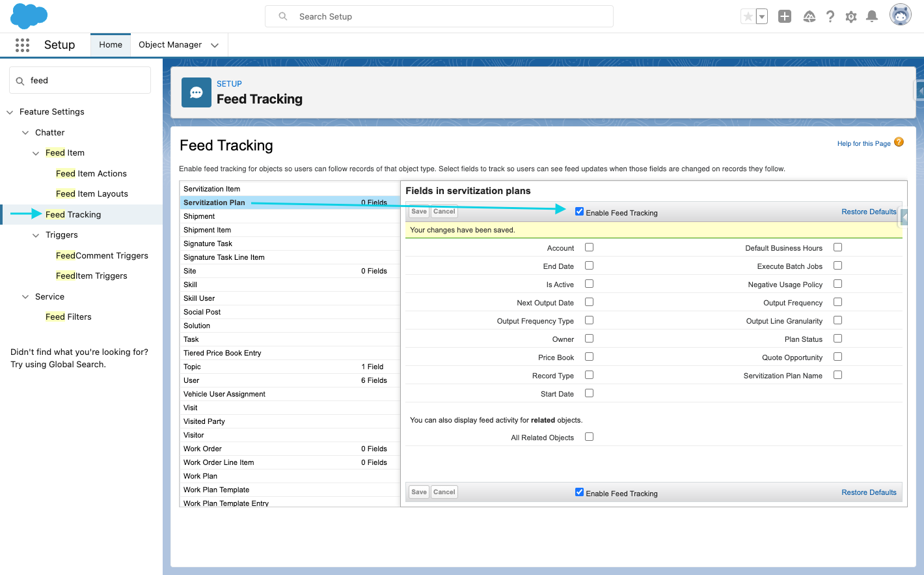
Task: Select Shipment in object list
Action: coord(290,216)
